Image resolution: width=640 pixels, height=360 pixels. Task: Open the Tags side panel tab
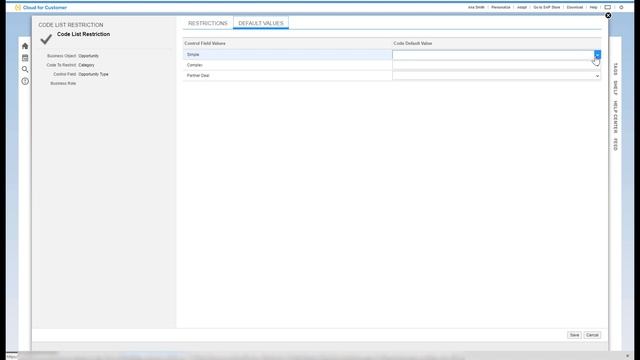pos(615,69)
